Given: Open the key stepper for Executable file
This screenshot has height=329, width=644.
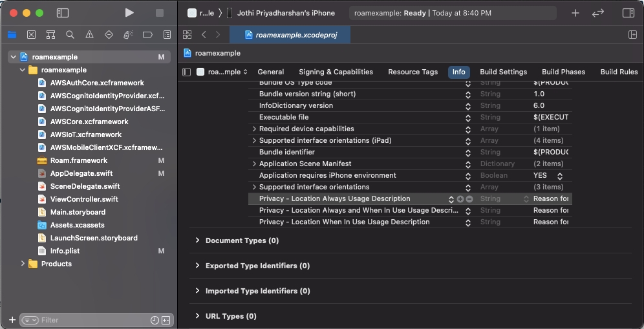Looking at the screenshot, I should tap(467, 118).
